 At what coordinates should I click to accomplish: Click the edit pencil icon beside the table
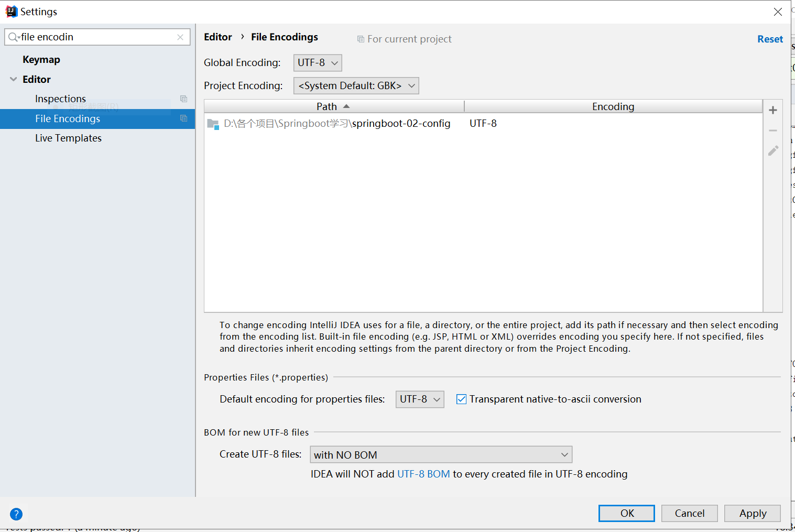point(773,151)
